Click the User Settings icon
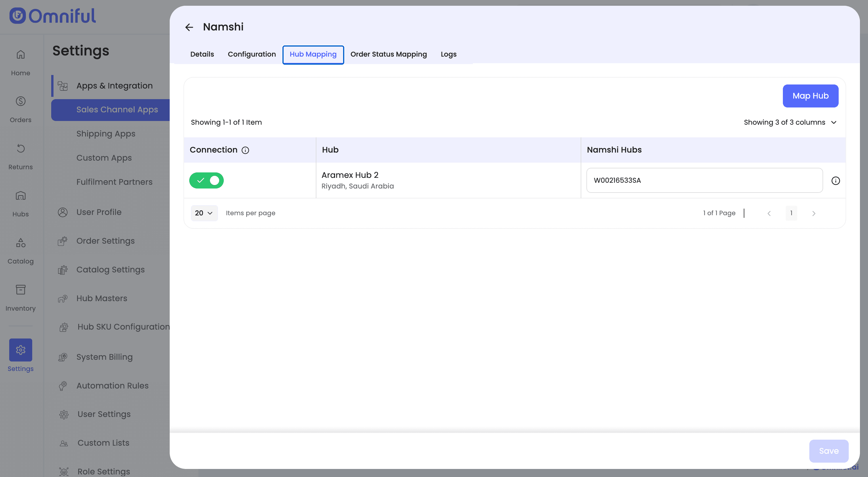The width and height of the screenshot is (868, 477). pos(64,414)
